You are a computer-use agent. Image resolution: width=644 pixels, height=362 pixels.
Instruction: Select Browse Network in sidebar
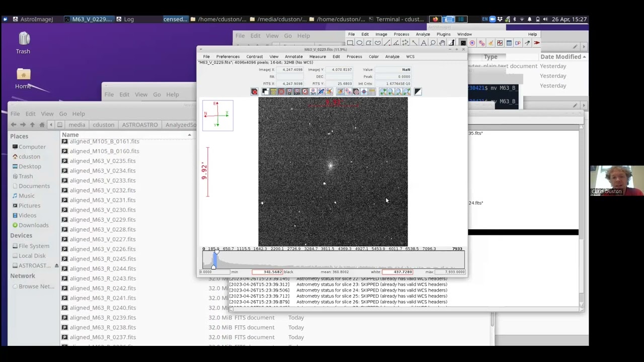coord(36,286)
